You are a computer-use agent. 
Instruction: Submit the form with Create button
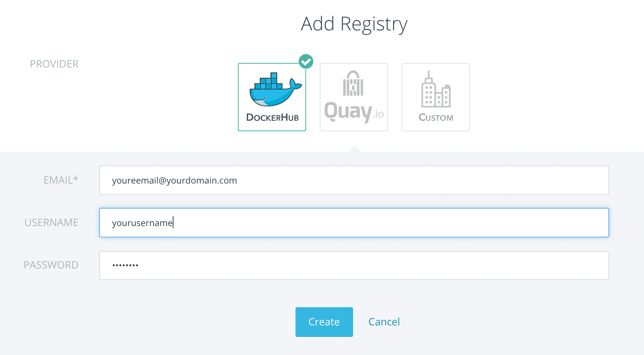[324, 322]
